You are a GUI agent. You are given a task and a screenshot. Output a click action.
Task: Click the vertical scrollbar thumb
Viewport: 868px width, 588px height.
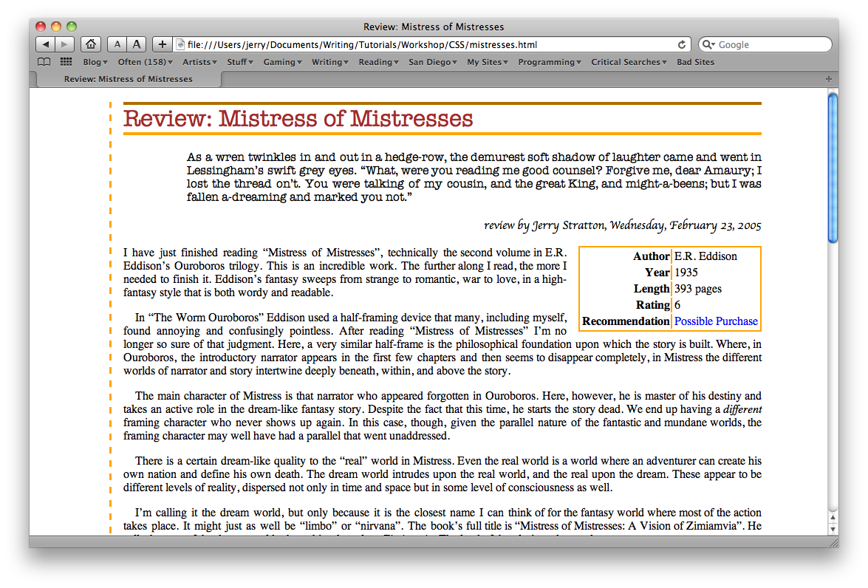(x=833, y=168)
